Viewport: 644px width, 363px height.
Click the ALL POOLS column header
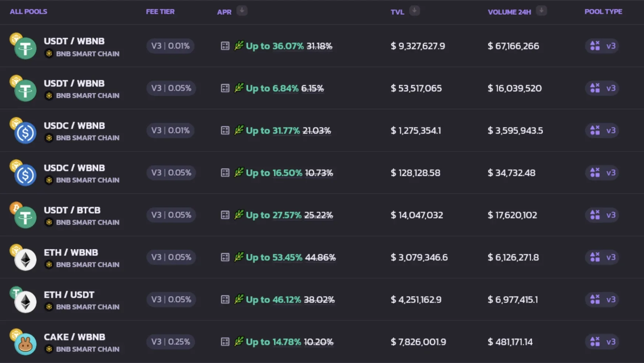point(28,11)
